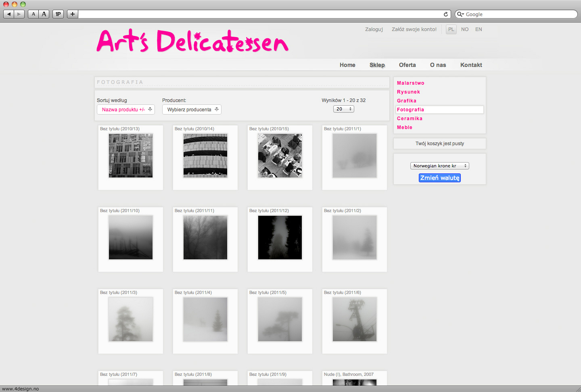Open the O nas menu item

[x=438, y=65]
